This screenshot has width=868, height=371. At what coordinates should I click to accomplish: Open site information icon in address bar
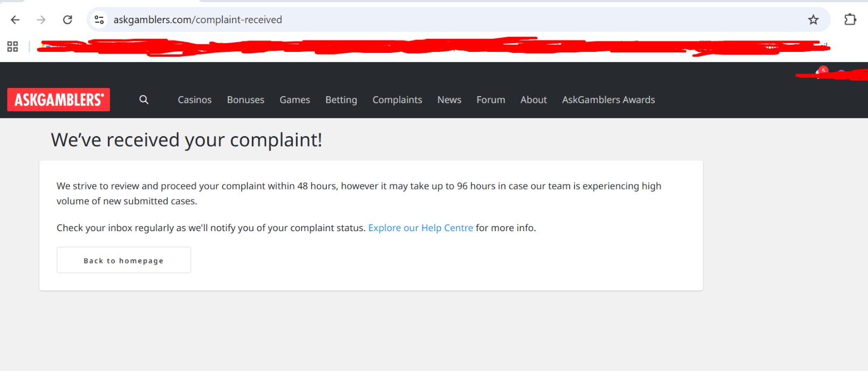[x=99, y=20]
